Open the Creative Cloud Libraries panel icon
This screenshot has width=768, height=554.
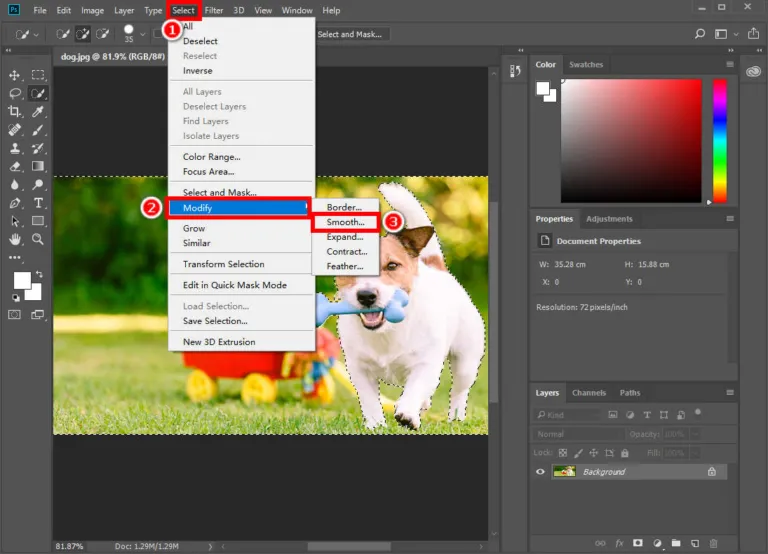coord(753,72)
